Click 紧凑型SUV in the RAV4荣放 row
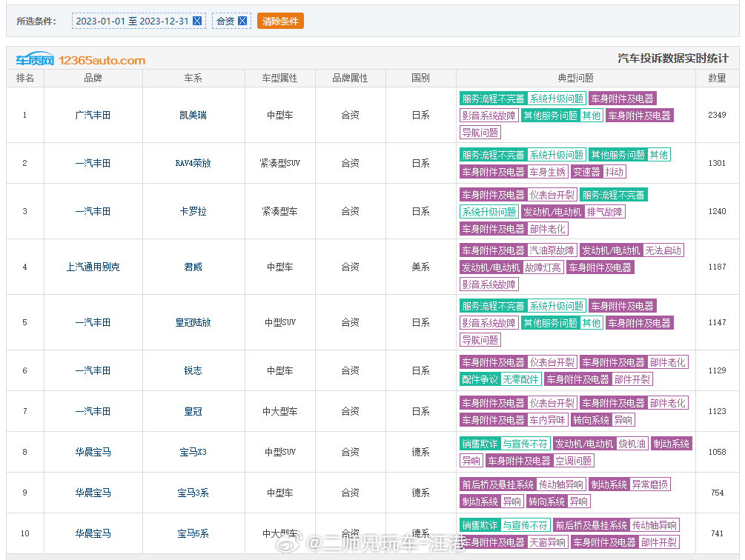This screenshot has width=745, height=560. pyautogui.click(x=280, y=163)
